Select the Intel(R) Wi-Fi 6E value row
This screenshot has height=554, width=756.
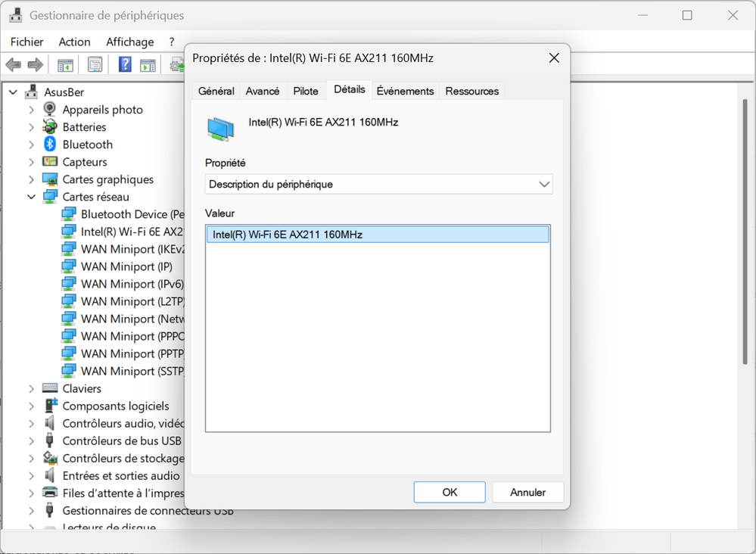(x=378, y=235)
